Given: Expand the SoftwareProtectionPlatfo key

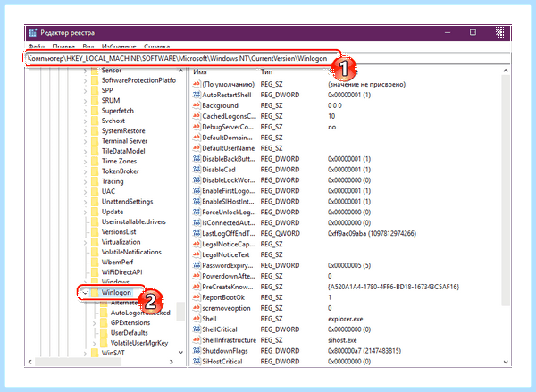Looking at the screenshot, I should pyautogui.click(x=85, y=80).
